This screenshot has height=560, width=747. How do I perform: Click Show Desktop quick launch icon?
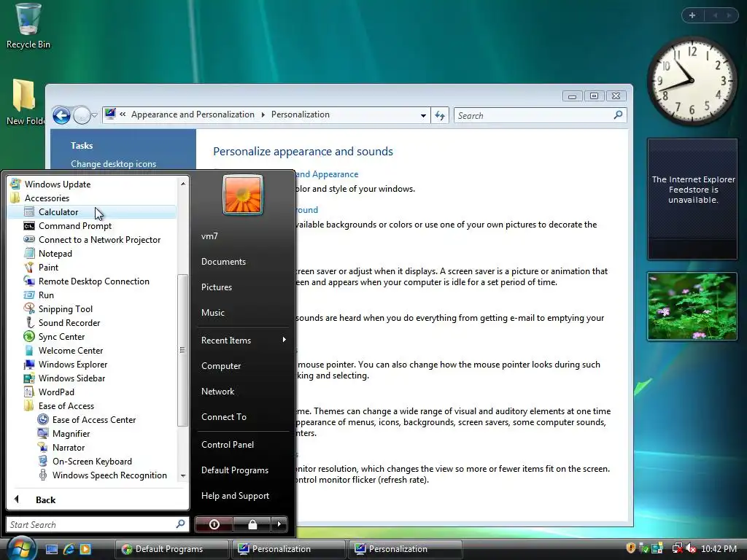point(52,549)
